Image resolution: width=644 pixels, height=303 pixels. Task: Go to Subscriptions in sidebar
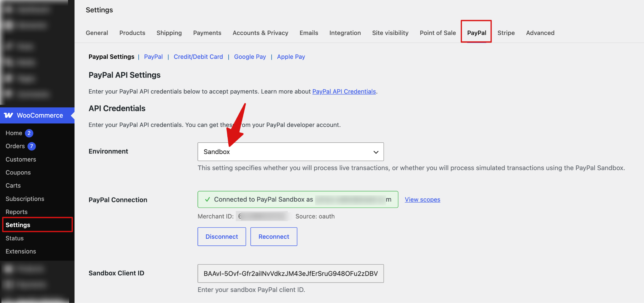coord(25,199)
